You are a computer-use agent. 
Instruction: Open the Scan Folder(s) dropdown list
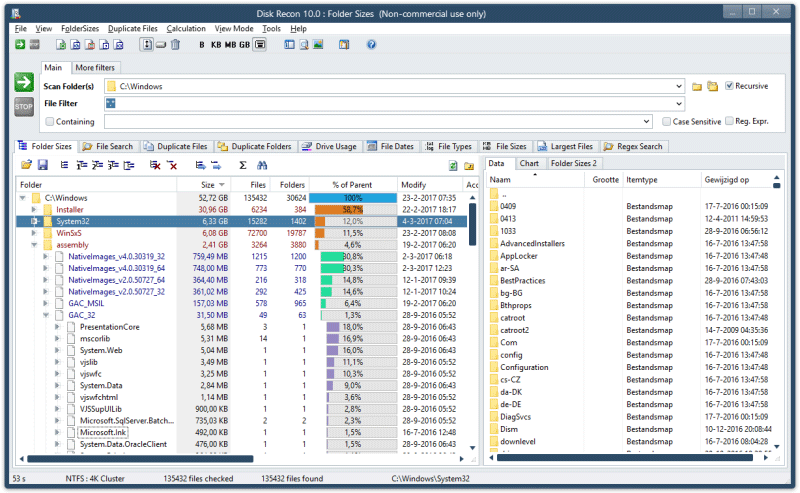coord(679,86)
